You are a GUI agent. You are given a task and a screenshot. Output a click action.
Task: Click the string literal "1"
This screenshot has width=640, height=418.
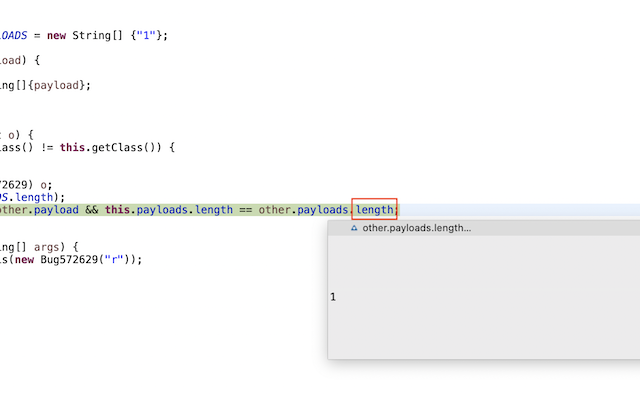146,36
